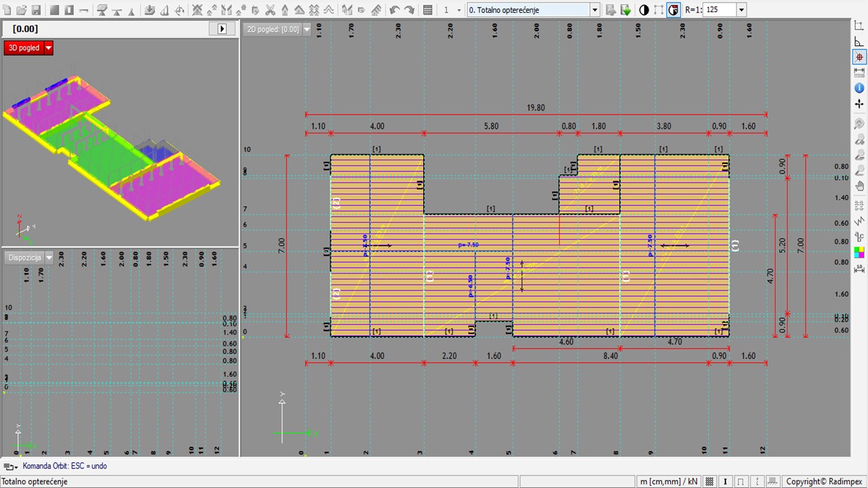Click the Redo arrow icon
The height and width of the screenshot is (488, 868).
point(409,10)
